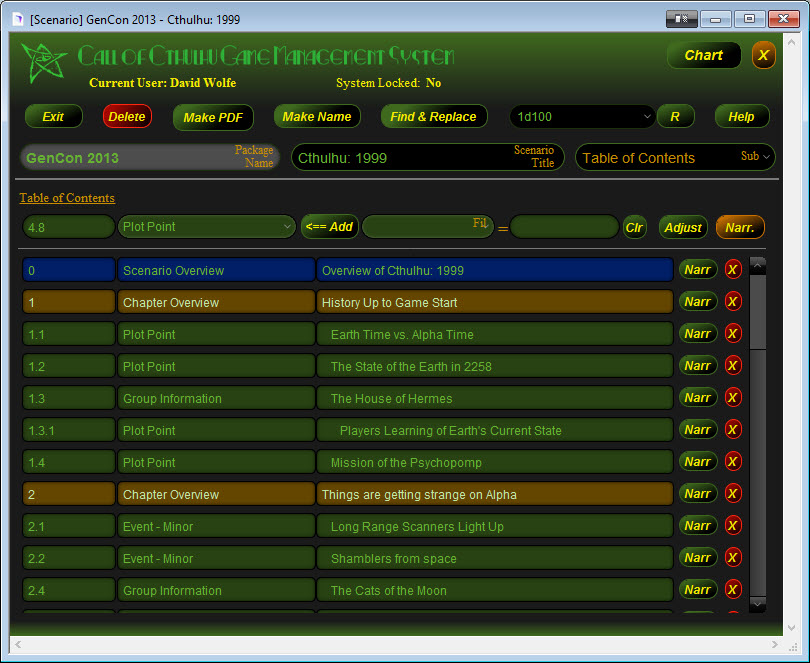Click the orange Narr. button
The width and height of the screenshot is (810, 663).
740,227
